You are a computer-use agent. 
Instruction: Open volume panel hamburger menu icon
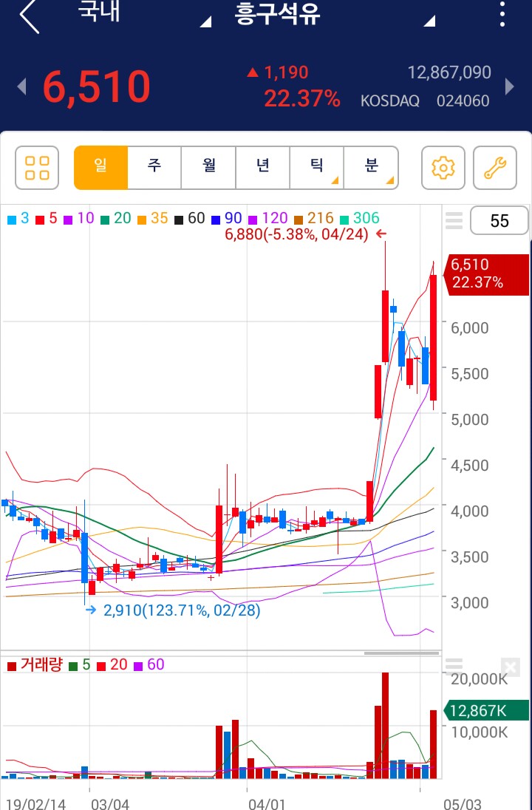coord(454,667)
